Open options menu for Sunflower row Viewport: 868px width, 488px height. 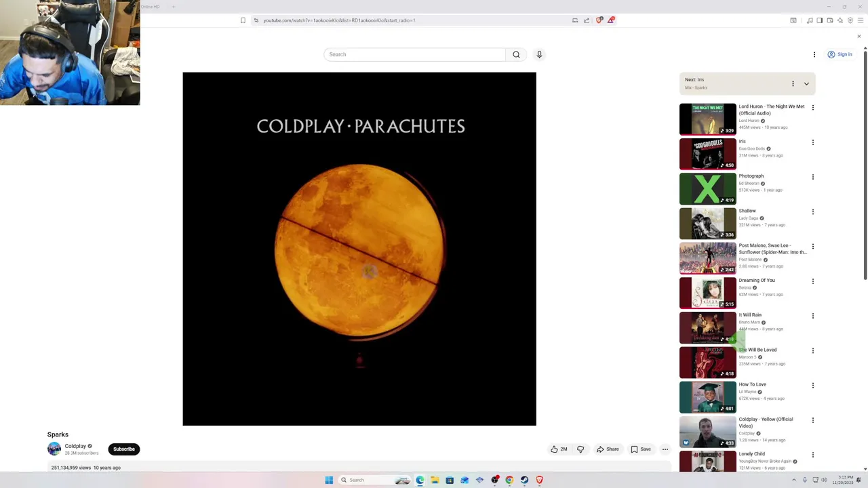point(813,246)
